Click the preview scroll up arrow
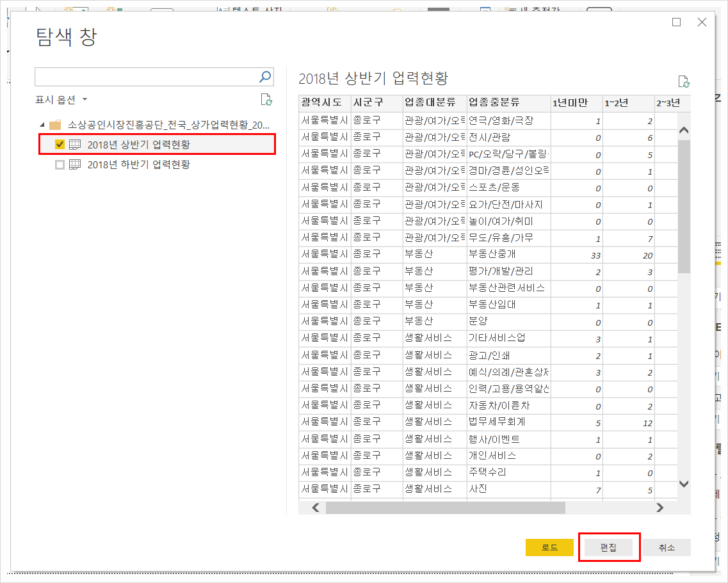Image resolution: width=728 pixels, height=583 pixels. (683, 131)
